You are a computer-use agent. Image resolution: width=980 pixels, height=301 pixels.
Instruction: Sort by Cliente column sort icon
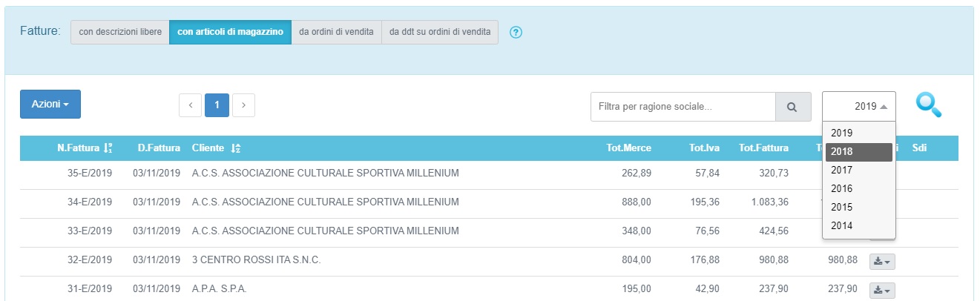tap(235, 148)
